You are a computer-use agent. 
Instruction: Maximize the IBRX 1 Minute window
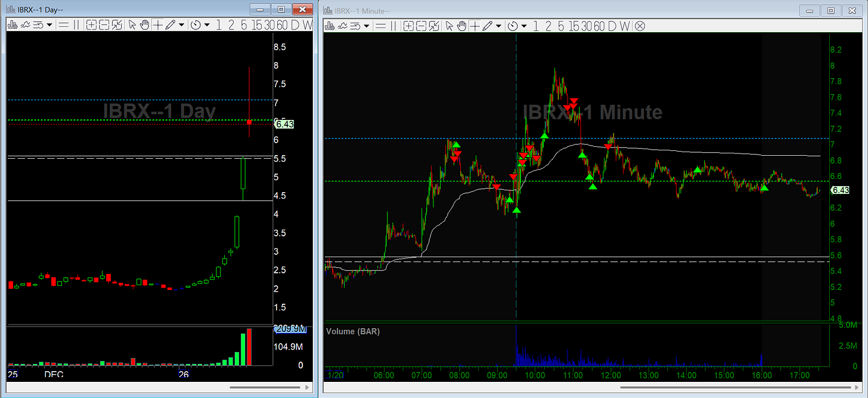[x=830, y=10]
